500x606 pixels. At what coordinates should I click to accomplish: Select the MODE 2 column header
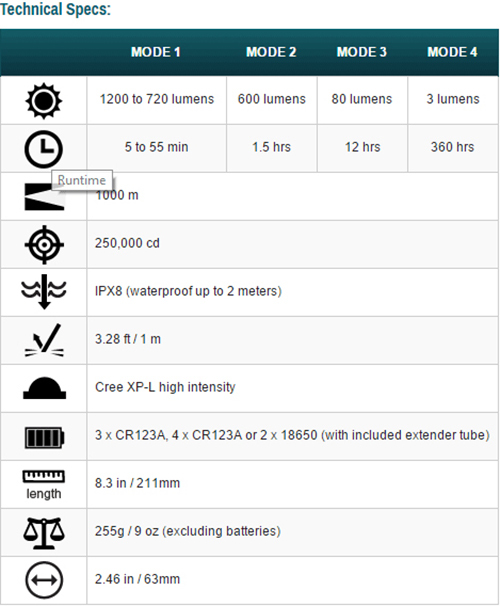pos(271,52)
